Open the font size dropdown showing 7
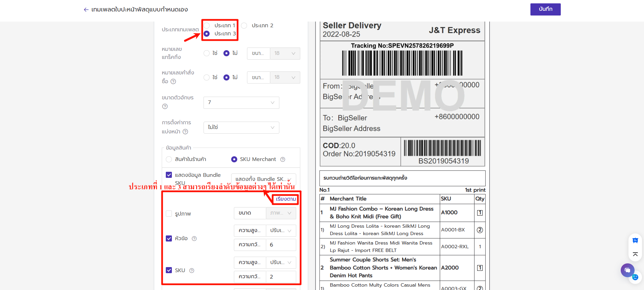The image size is (644, 290). pyautogui.click(x=241, y=103)
